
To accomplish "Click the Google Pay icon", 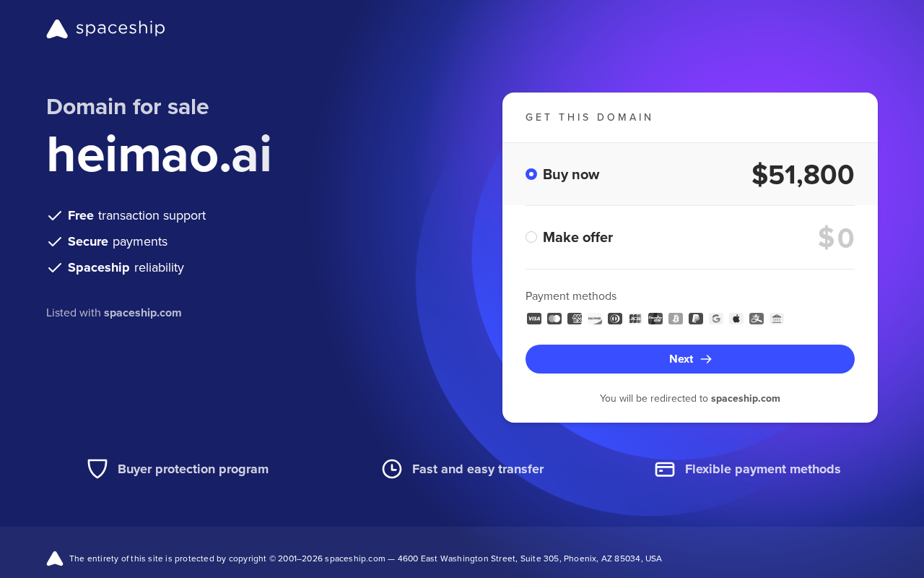I will pos(716,319).
